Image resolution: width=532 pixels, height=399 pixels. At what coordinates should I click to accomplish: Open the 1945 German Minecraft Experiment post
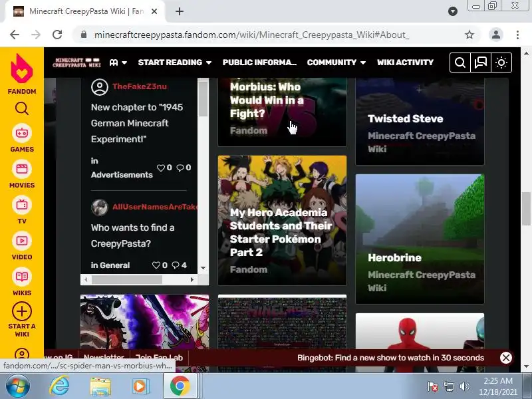137,123
